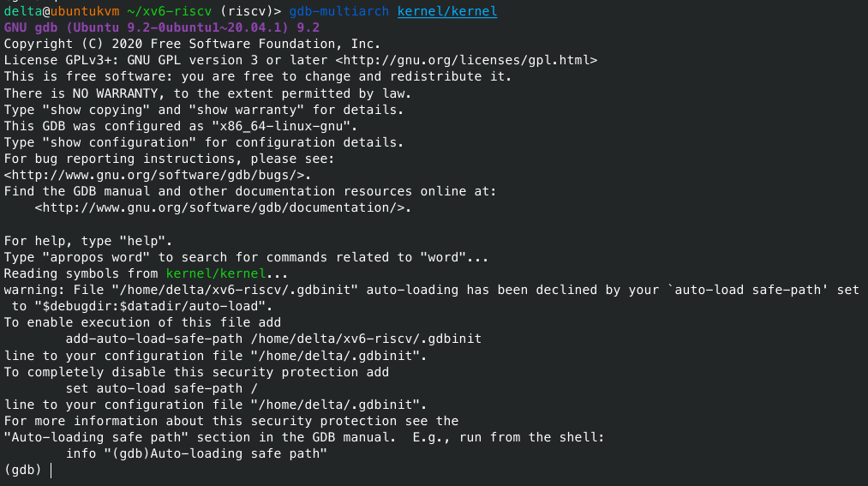Click the info "(gdb)Auto-loading safe path" line
This screenshot has height=486, width=868.
197,453
